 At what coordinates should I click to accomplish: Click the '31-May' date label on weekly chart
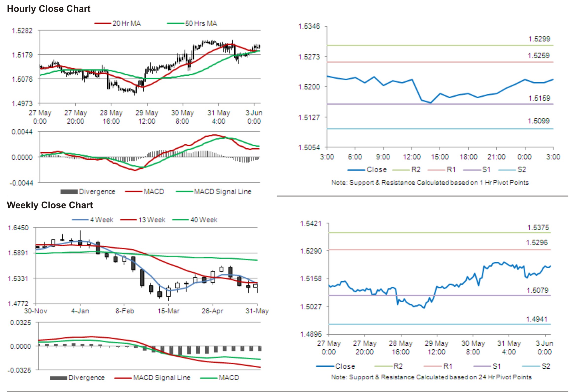[x=257, y=311]
